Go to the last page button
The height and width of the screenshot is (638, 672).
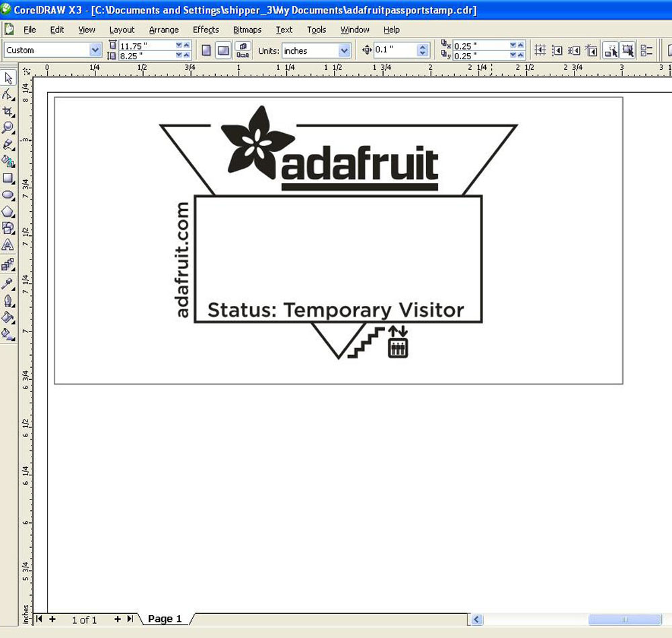pos(130,619)
